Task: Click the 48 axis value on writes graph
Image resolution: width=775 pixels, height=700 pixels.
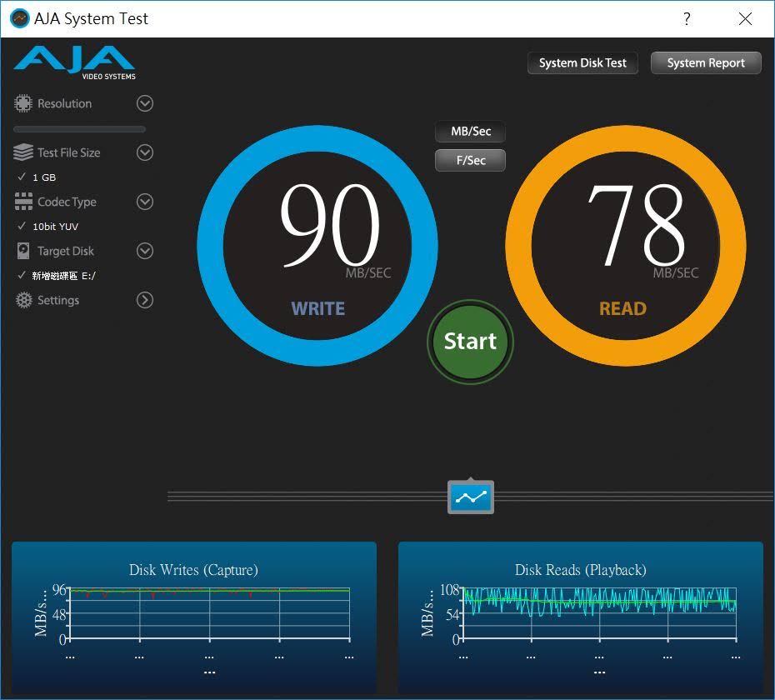Action: pyautogui.click(x=59, y=615)
